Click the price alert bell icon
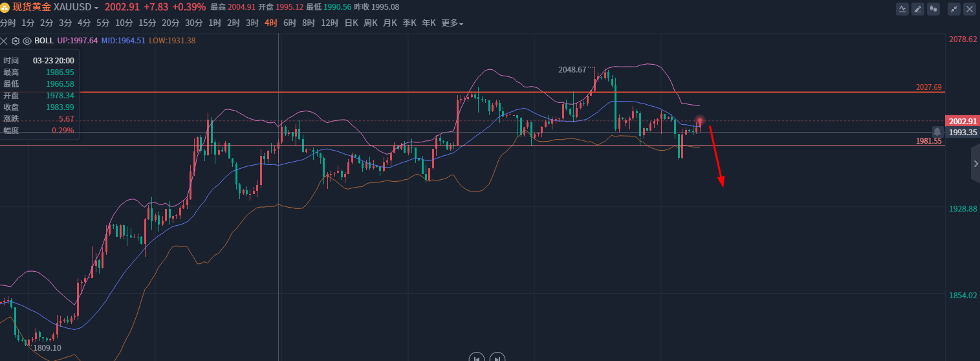The width and height of the screenshot is (980, 361). [x=937, y=132]
